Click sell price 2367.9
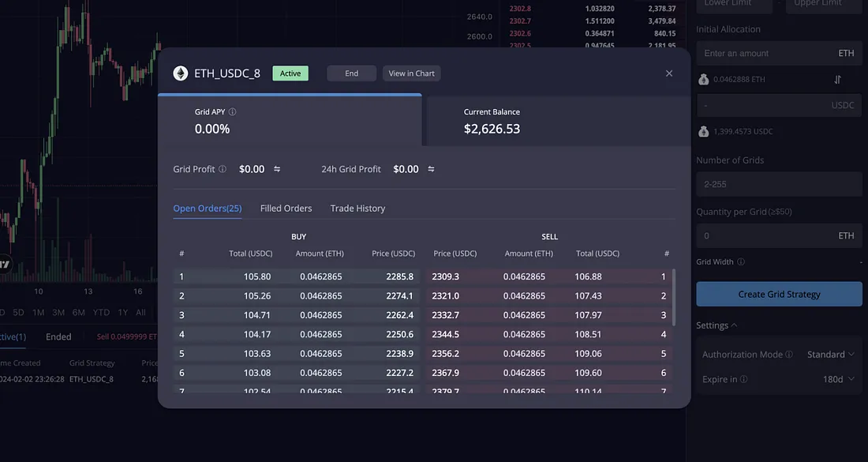Screen dimensions: 868x462 pyautogui.click(x=446, y=373)
